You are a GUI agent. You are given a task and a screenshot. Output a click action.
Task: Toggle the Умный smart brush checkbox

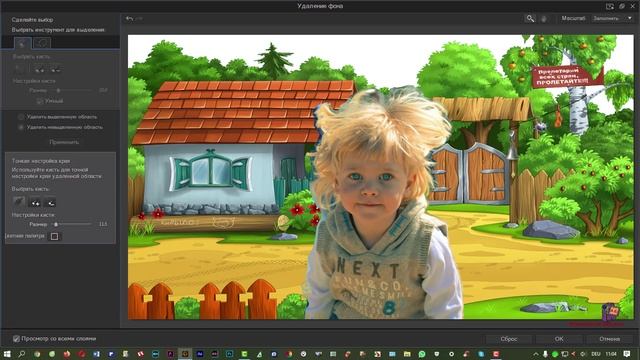[40, 100]
